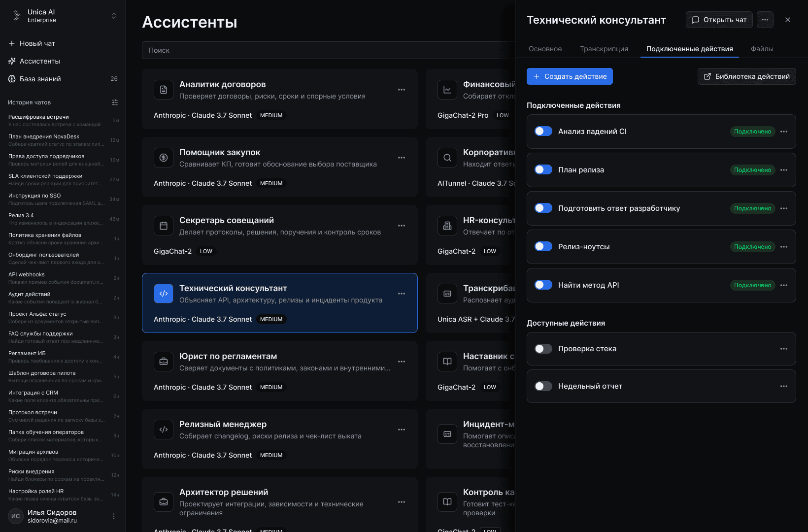The width and height of the screenshot is (808, 532).
Task: Click the briefcase icon of Архитектор решений
Action: 164,502
